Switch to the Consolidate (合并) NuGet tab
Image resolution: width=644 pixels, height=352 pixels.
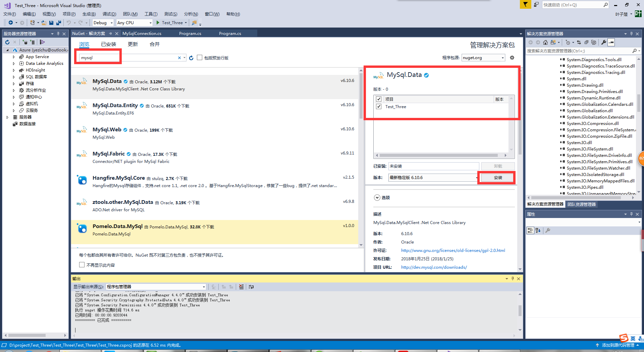(155, 44)
